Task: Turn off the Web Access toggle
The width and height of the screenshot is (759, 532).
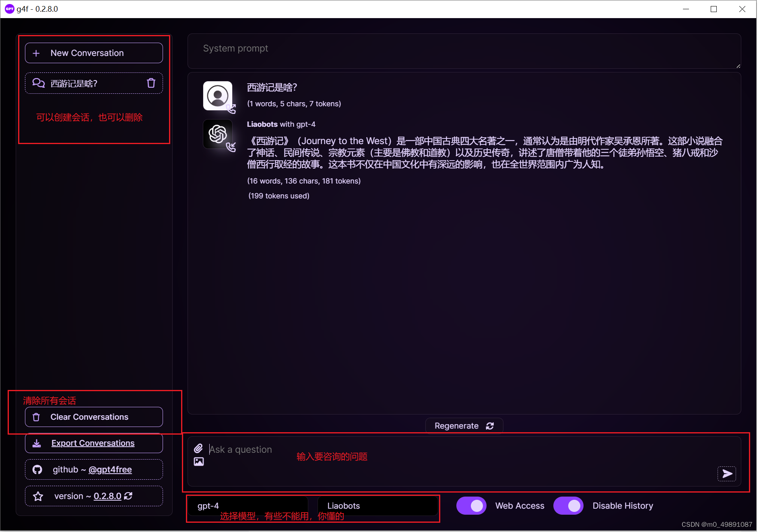Action: click(x=471, y=505)
